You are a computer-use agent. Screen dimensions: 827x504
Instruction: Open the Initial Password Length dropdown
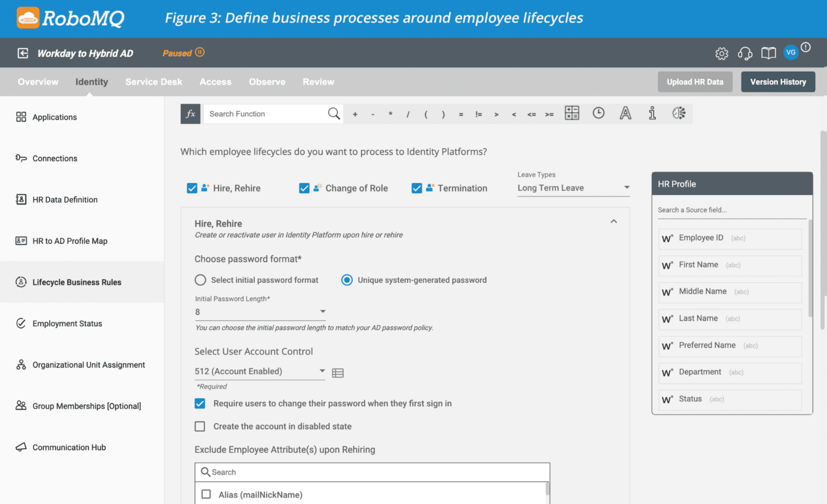point(323,311)
